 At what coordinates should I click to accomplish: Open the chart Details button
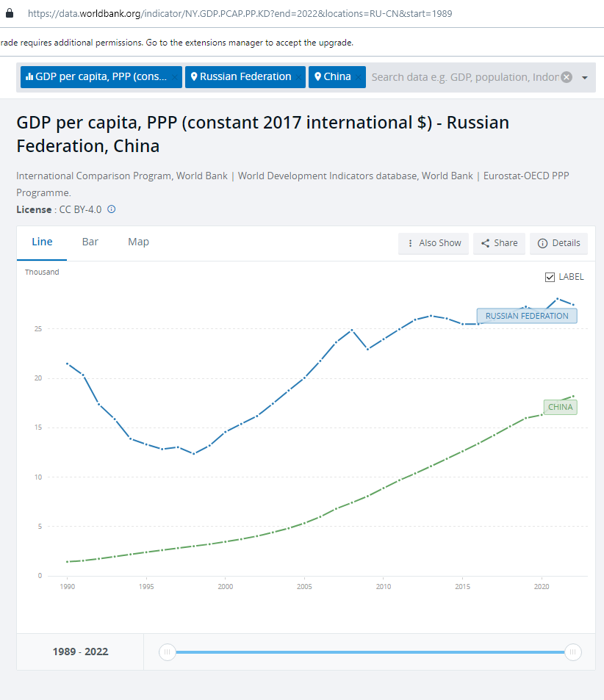click(x=558, y=243)
